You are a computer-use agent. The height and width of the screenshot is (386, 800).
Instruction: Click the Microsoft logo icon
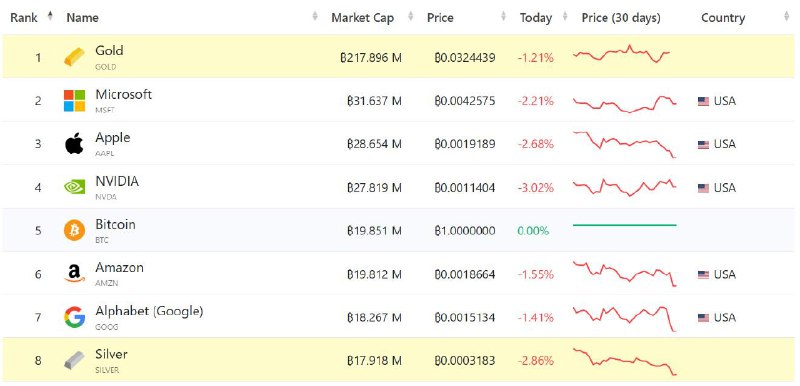74,100
